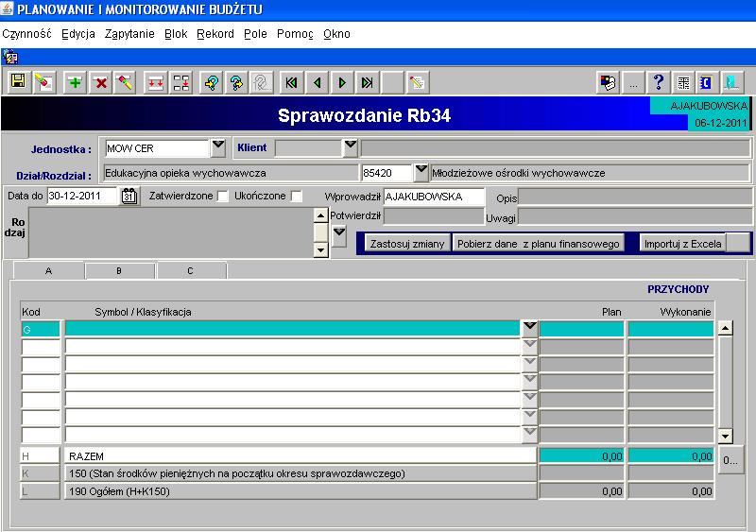Screen dimensions: 756x532
Task: Exit using the cyan door icon
Action: click(731, 83)
